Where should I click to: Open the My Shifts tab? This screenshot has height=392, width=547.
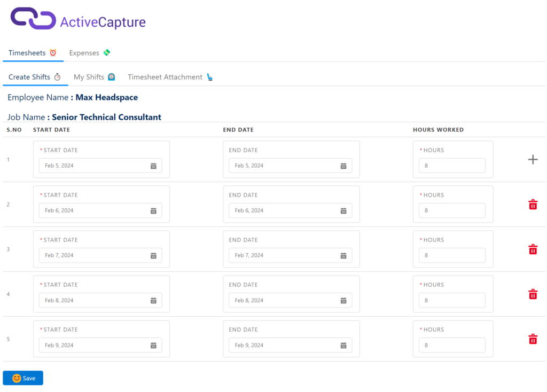click(x=89, y=76)
